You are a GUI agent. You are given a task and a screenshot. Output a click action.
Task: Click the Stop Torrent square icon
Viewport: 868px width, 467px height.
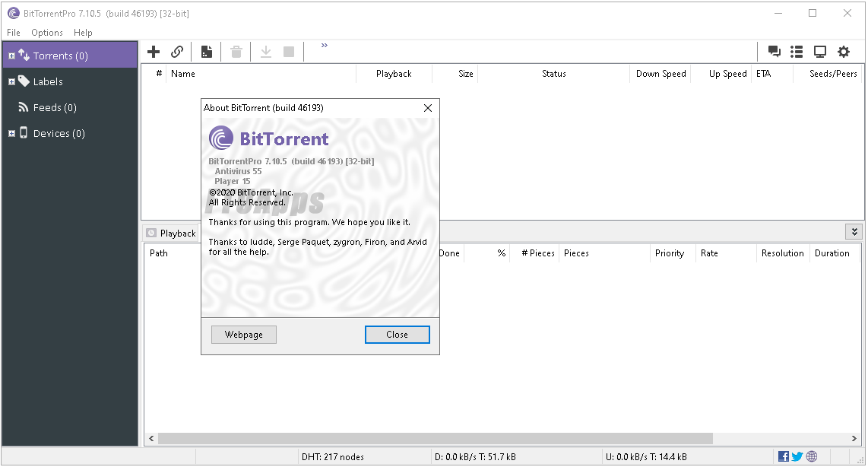(x=288, y=52)
